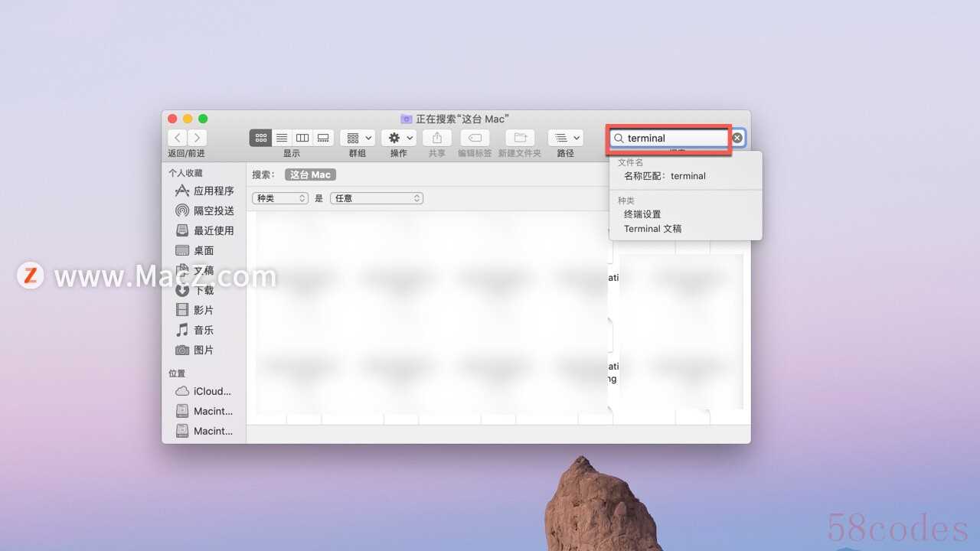
Task: Clear the search field text
Action: 737,138
